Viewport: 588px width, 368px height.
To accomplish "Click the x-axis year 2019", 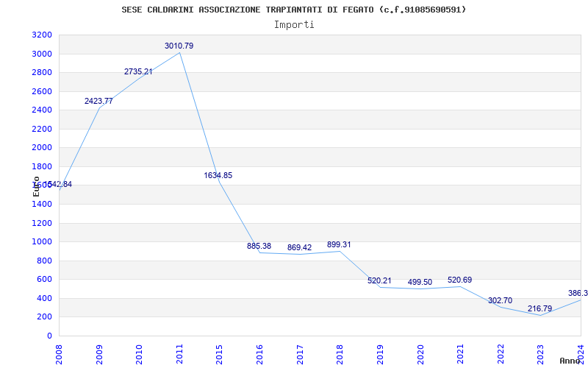I will [x=380, y=354].
